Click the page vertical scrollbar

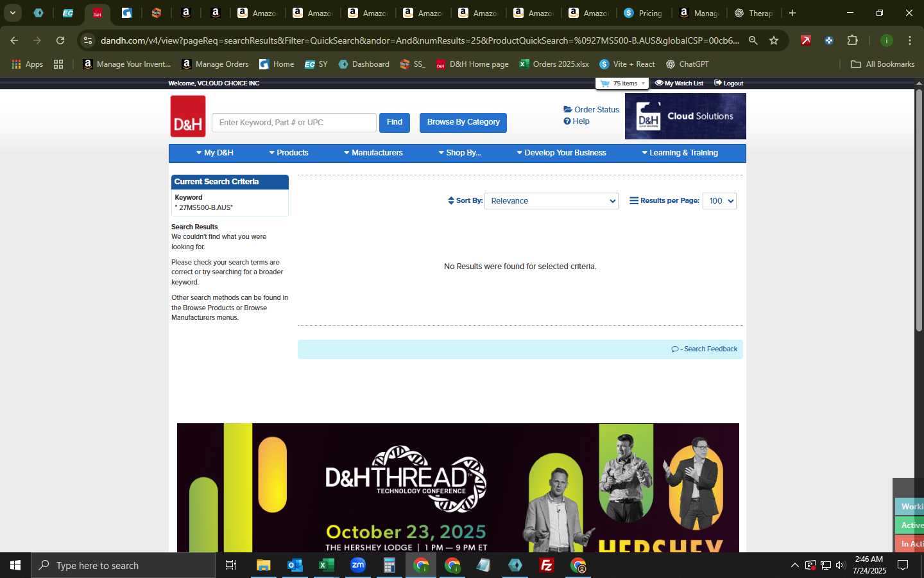[x=919, y=211]
